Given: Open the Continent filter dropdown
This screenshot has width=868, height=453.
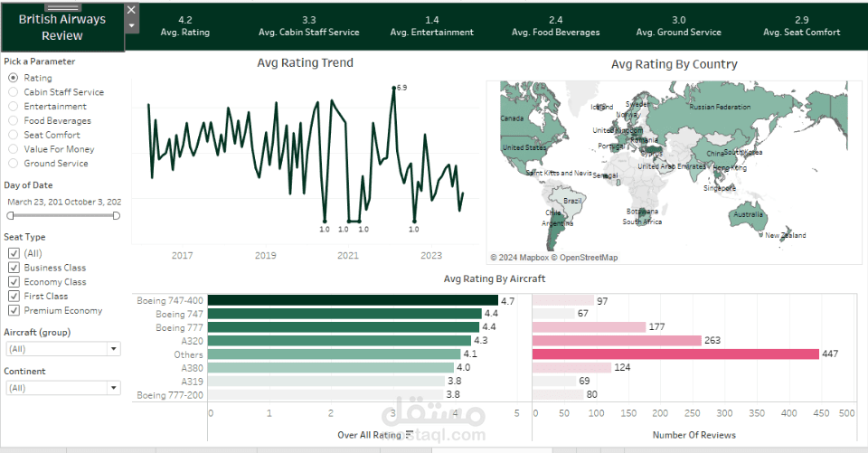Looking at the screenshot, I should 63,388.
